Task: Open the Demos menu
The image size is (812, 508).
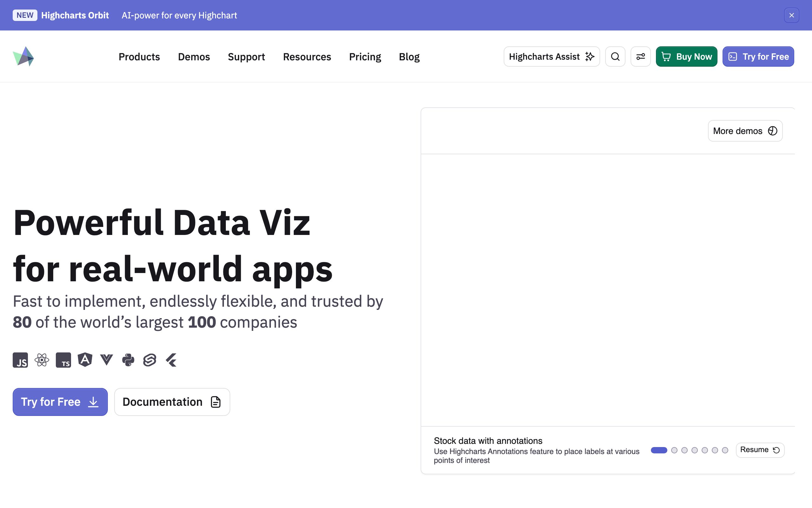Action: [x=194, y=57]
